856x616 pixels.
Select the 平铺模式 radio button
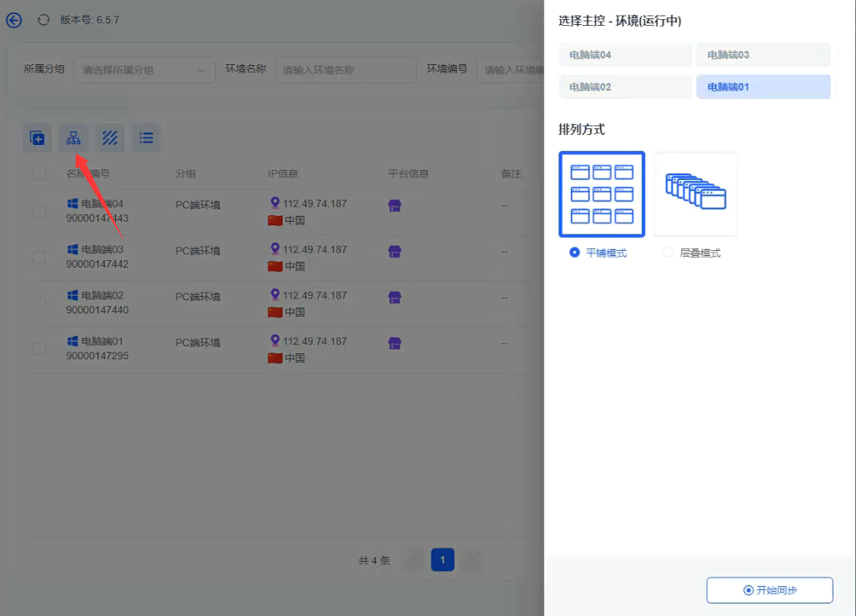574,253
